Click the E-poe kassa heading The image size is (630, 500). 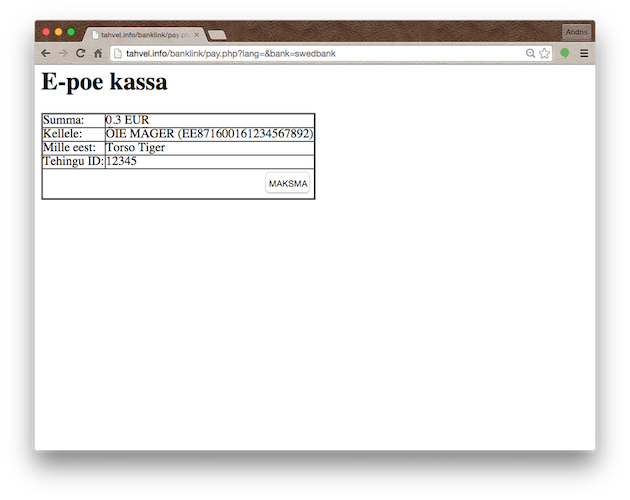point(104,82)
